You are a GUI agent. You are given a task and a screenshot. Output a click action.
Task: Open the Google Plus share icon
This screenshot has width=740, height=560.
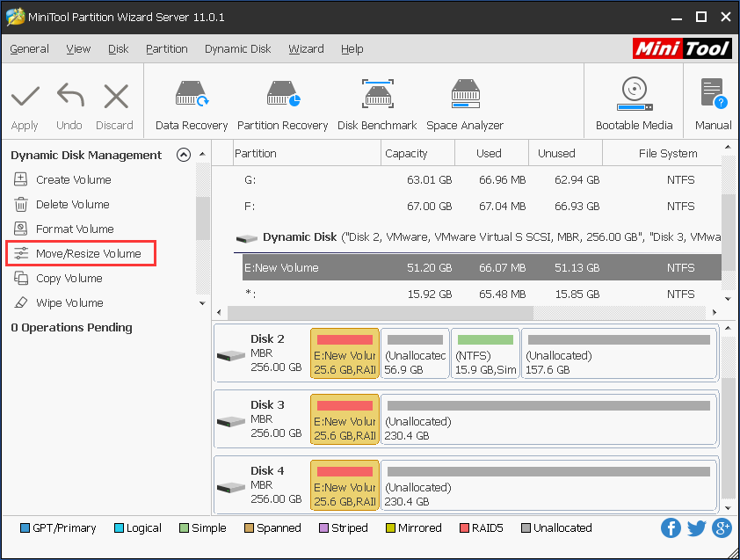[722, 527]
